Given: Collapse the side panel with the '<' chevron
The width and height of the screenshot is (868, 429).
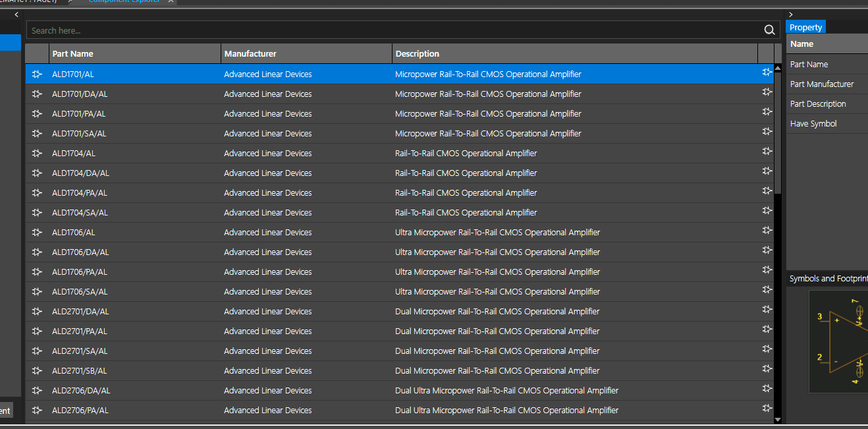Looking at the screenshot, I should (16, 14).
